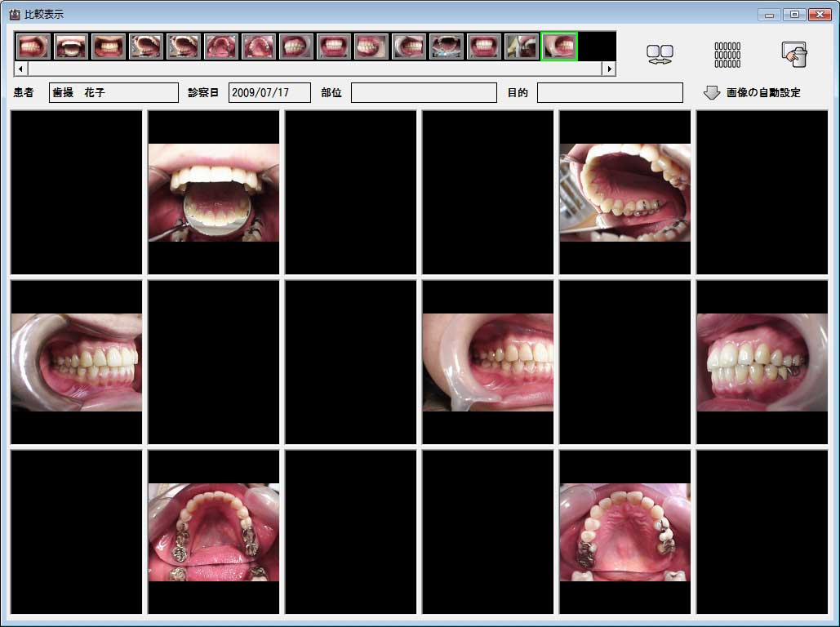This screenshot has width=840, height=627.
Task: Click the right arrow of thumbnail scrollbar
Action: (609, 69)
